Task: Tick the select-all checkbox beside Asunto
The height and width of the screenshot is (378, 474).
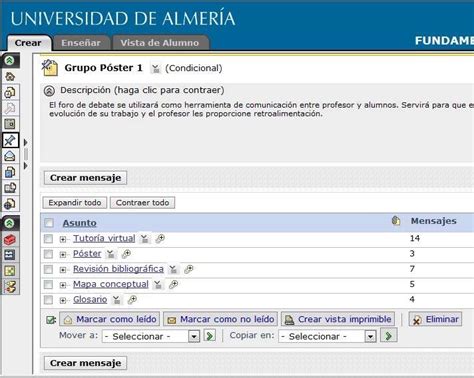Action: (x=49, y=223)
